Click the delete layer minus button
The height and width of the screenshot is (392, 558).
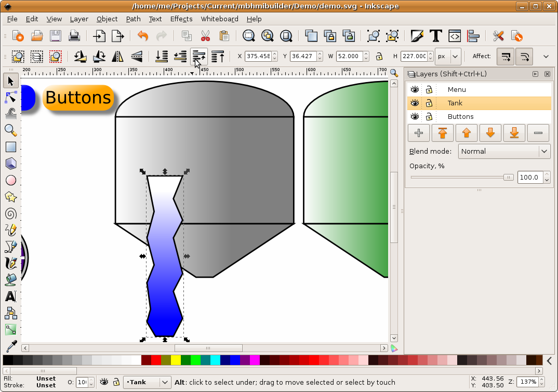click(x=538, y=133)
